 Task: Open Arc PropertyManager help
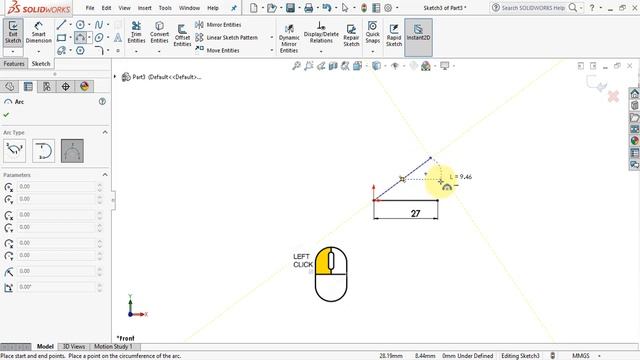tap(102, 102)
